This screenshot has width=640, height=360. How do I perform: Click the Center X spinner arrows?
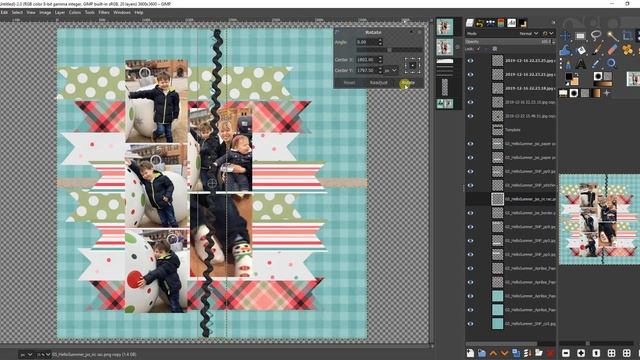click(x=380, y=60)
